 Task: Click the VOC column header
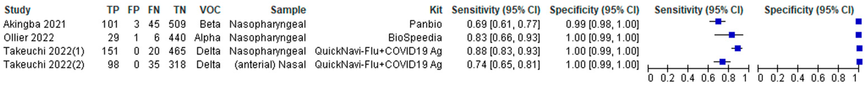(x=210, y=10)
